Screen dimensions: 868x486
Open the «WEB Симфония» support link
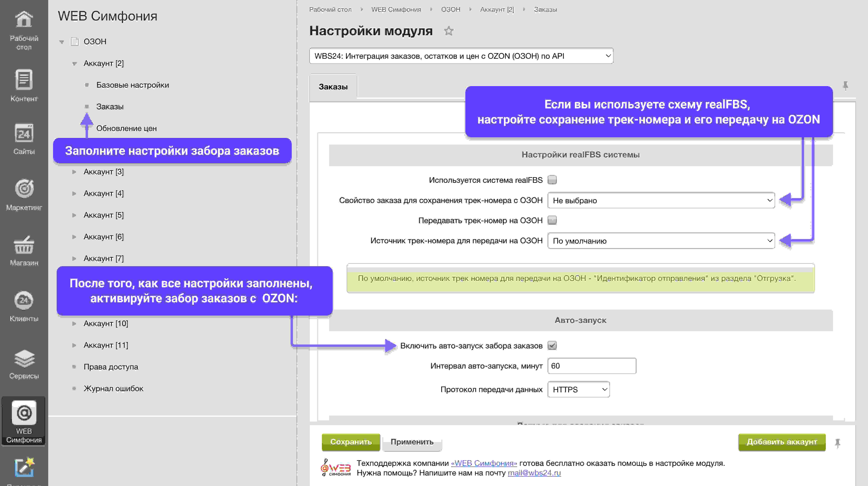[484, 463]
